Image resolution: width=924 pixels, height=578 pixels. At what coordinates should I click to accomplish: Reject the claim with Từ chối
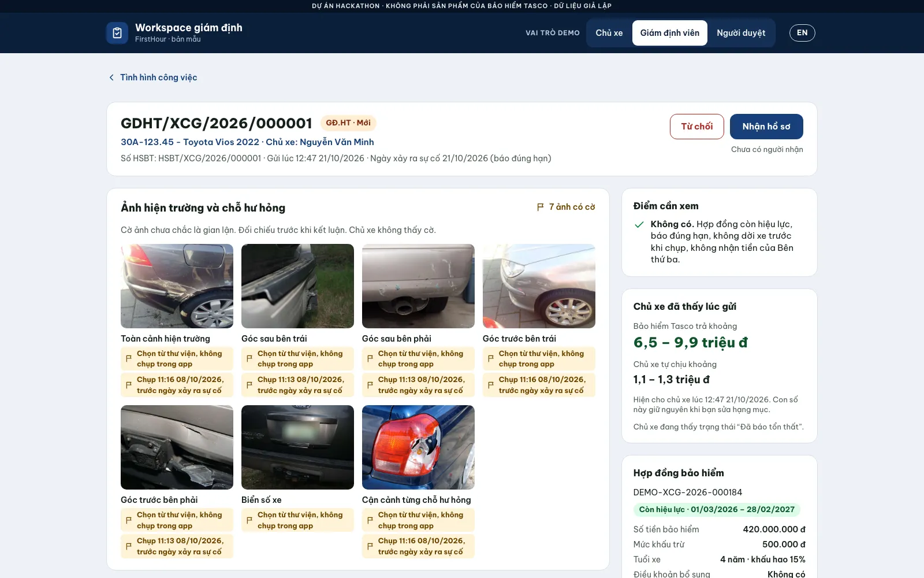coord(697,127)
